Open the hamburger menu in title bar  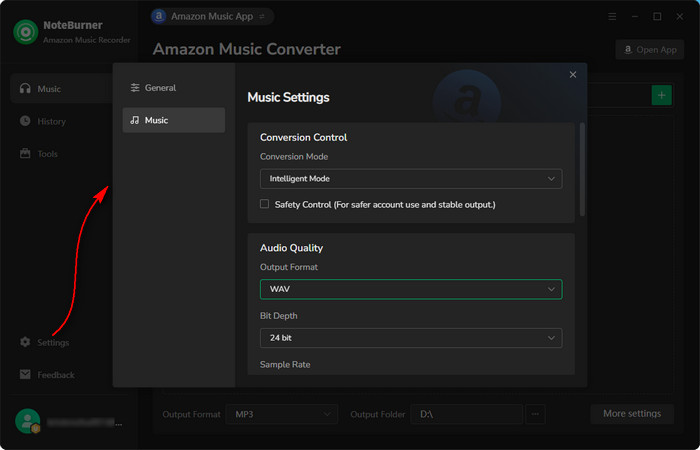[x=612, y=17]
